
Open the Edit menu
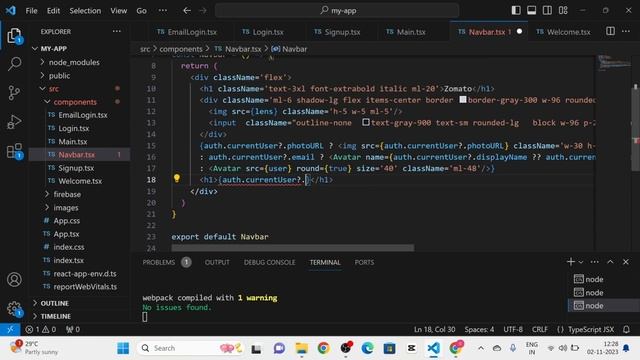click(x=53, y=11)
